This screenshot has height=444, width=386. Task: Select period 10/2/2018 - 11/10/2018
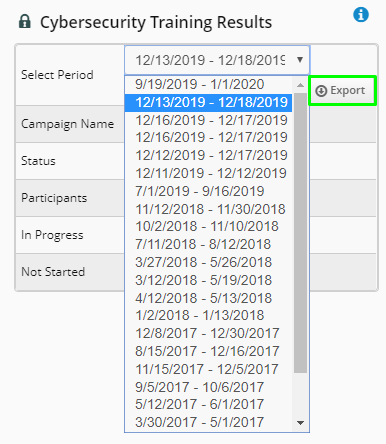click(208, 226)
